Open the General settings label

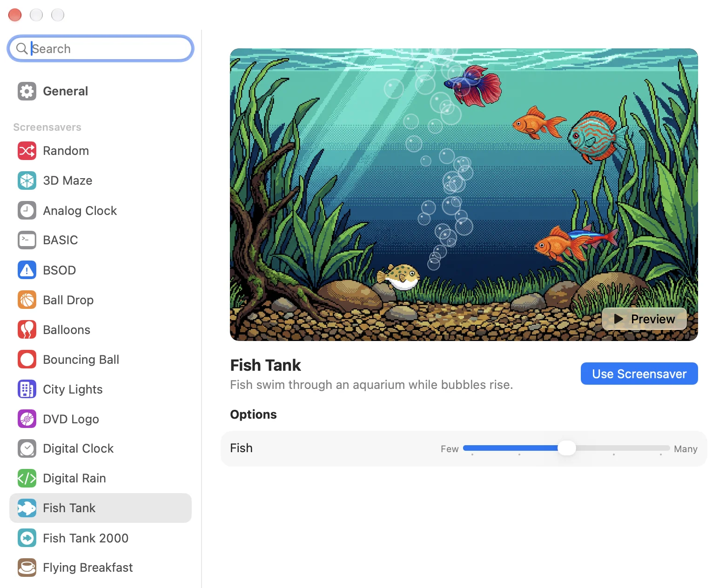65,91
